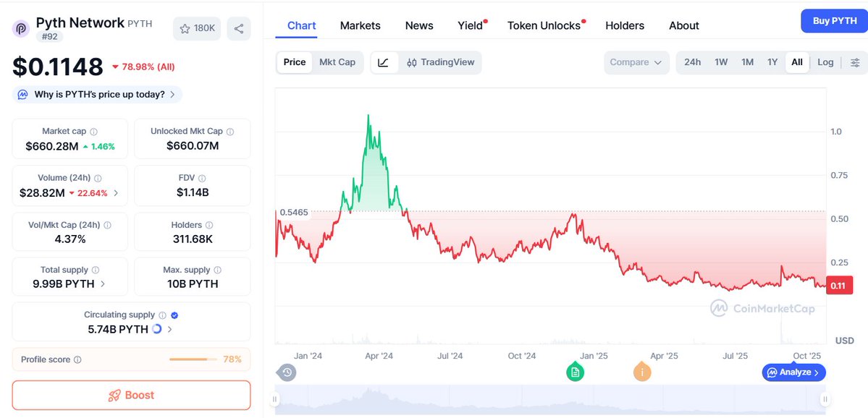The width and height of the screenshot is (868, 418).
Task: Click the 311.68K holders value
Action: (193, 239)
